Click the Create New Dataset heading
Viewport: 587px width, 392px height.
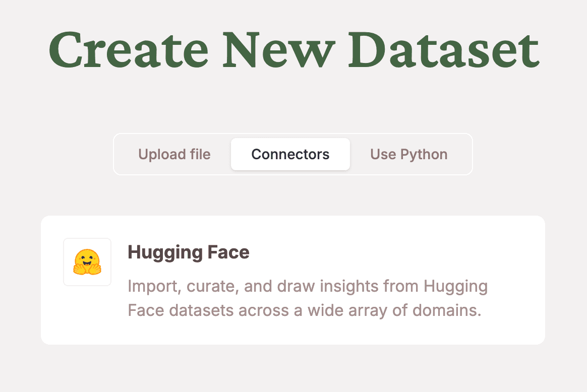(x=293, y=49)
